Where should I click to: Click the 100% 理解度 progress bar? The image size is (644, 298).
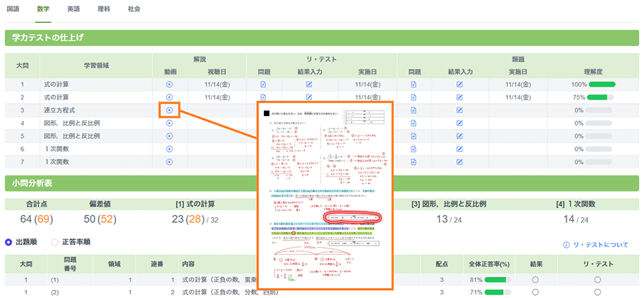601,85
